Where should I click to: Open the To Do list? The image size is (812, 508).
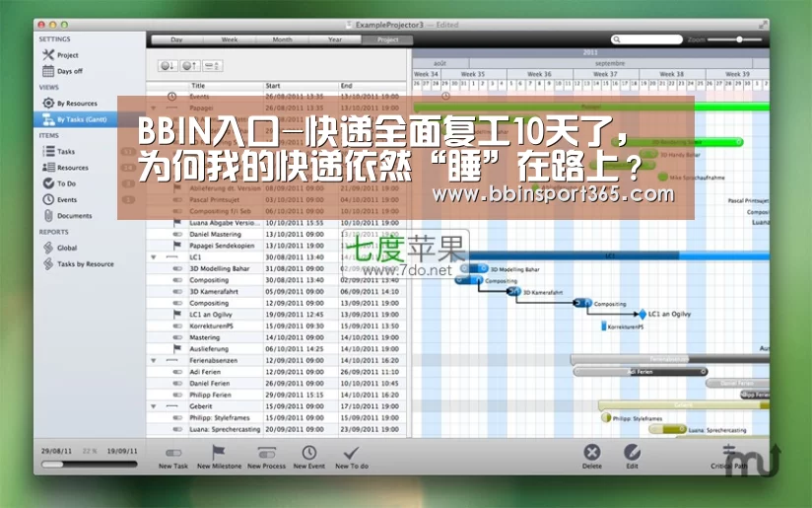point(59,183)
